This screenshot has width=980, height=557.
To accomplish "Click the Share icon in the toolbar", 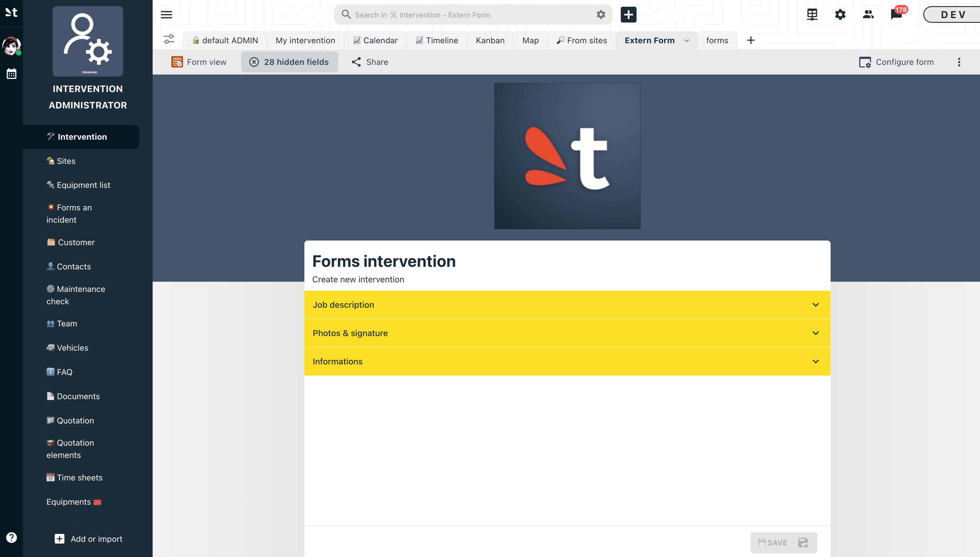I will pos(357,62).
